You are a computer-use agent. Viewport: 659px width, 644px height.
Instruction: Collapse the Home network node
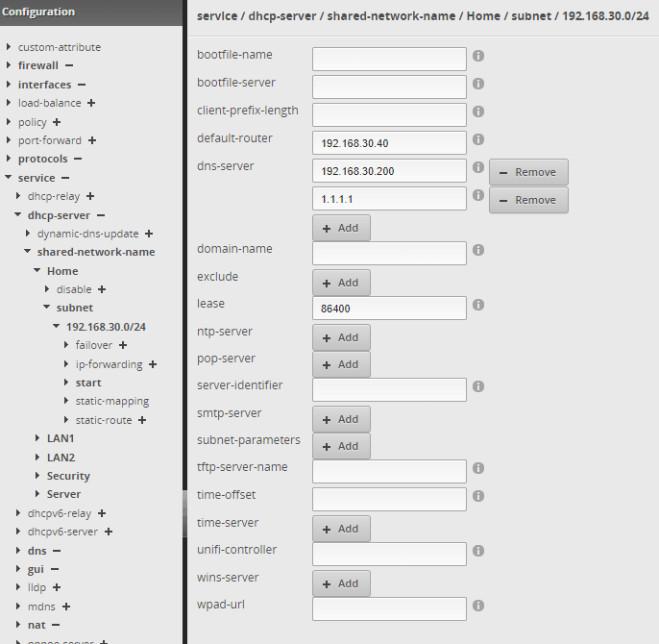(x=37, y=270)
